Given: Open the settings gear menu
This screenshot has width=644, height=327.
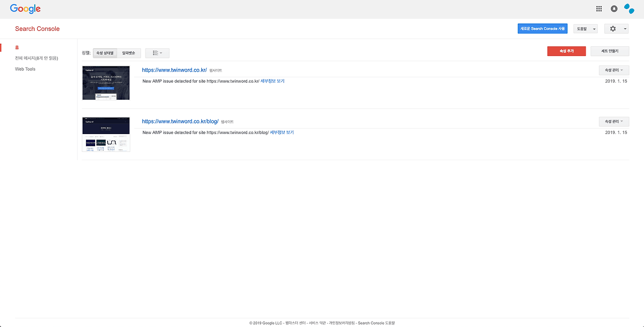Looking at the screenshot, I should pyautogui.click(x=612, y=29).
